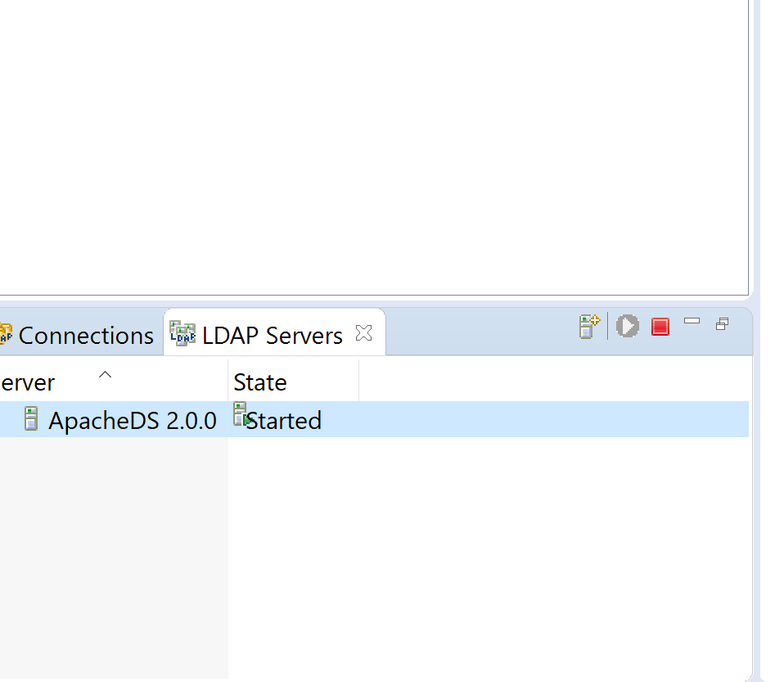The height and width of the screenshot is (682, 784).
Task: Click the LDAP Servers tab icon
Action: 182,334
